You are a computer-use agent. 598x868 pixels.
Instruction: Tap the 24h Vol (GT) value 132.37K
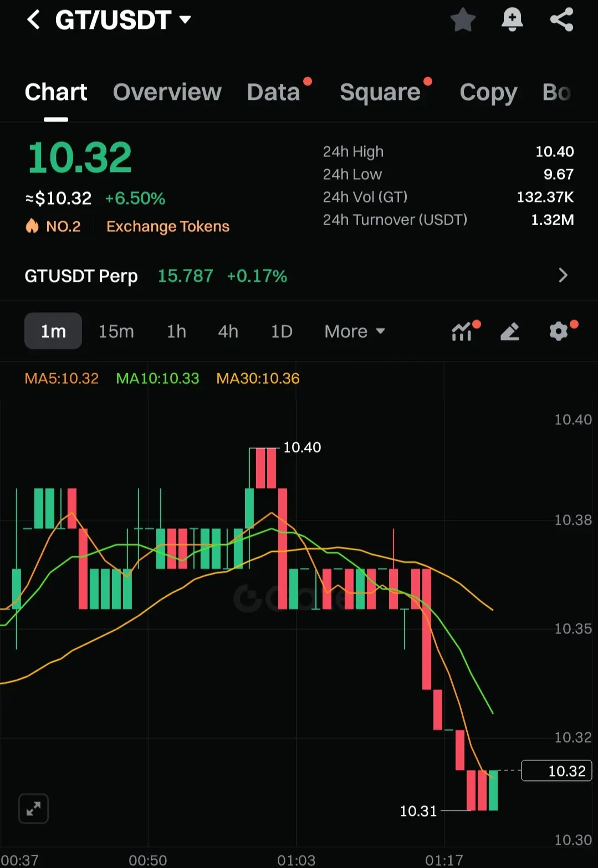coord(545,197)
